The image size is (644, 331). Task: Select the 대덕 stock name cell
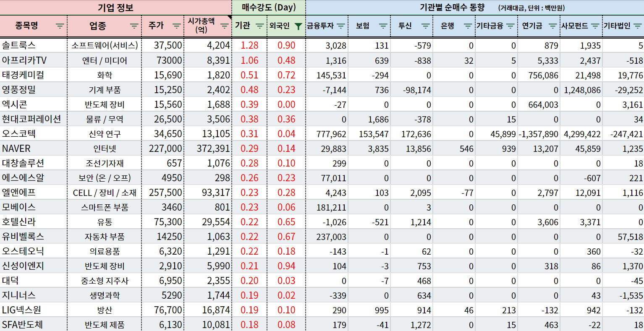tap(34, 280)
